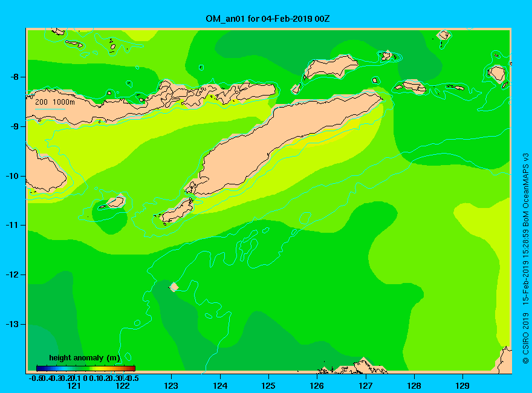Viewport: 532px width, 393px height.
Task: Select latitude label '-10'
Action: coord(12,176)
